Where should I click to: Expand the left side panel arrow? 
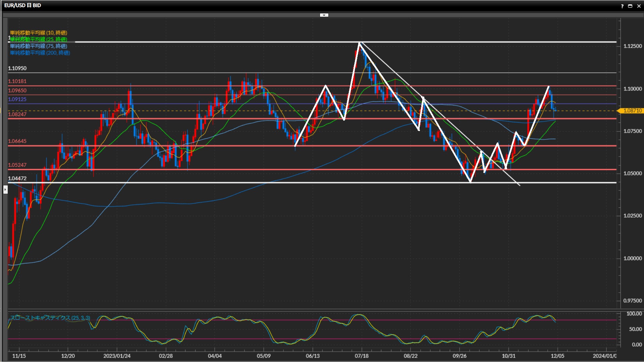(5, 190)
